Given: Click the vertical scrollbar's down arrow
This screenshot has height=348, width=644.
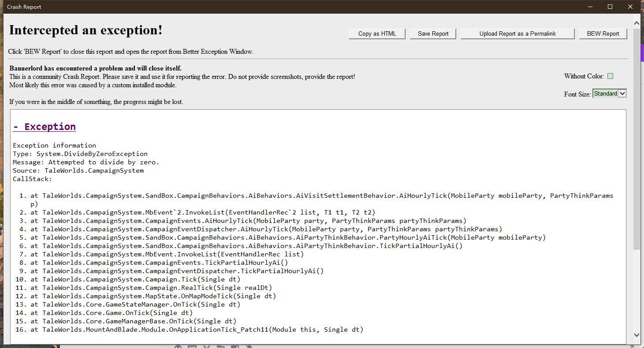Looking at the screenshot, I should coord(636,335).
